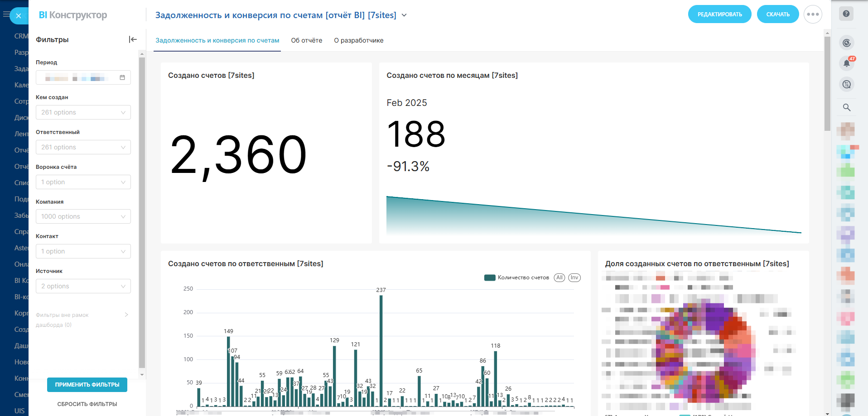Open notifications bell with 47 badge
This screenshot has height=416, width=868.
click(x=847, y=63)
